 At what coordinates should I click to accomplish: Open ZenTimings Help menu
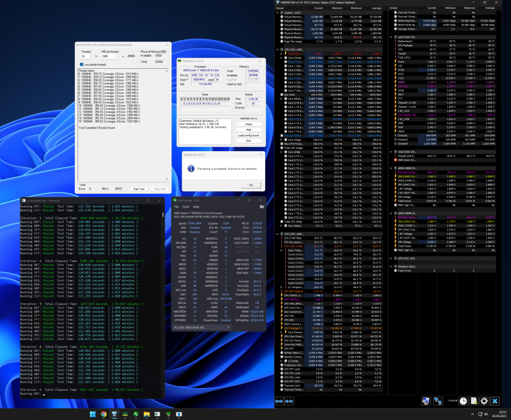(196, 206)
